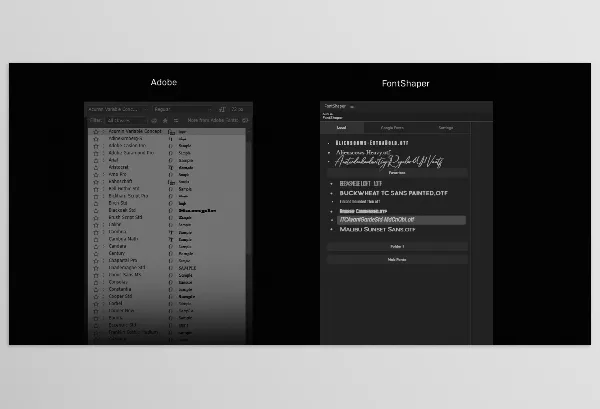Click the font size icon beside the pt value
This screenshot has height=409, width=600.
pos(222,109)
